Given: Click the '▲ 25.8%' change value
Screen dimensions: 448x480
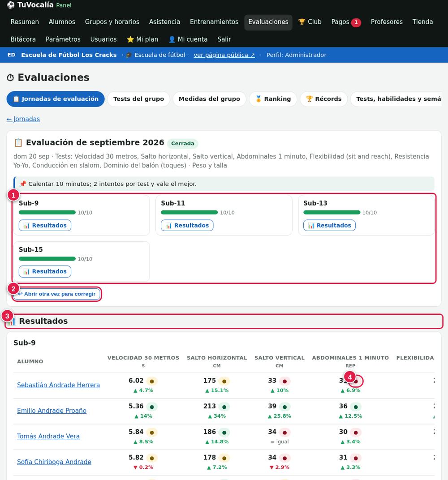Looking at the screenshot, I should (279, 416).
